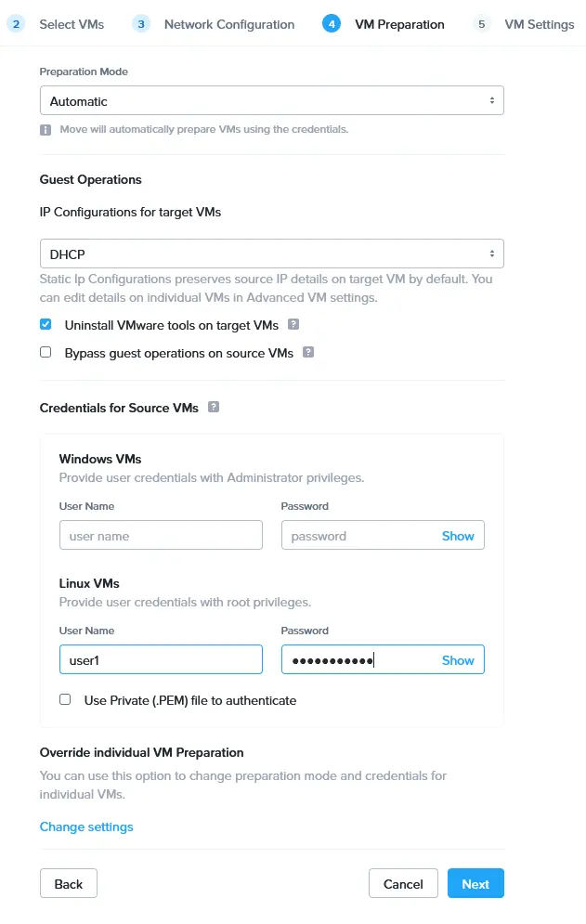
Task: Click help icon next to Bypass guest operations
Action: click(x=308, y=352)
